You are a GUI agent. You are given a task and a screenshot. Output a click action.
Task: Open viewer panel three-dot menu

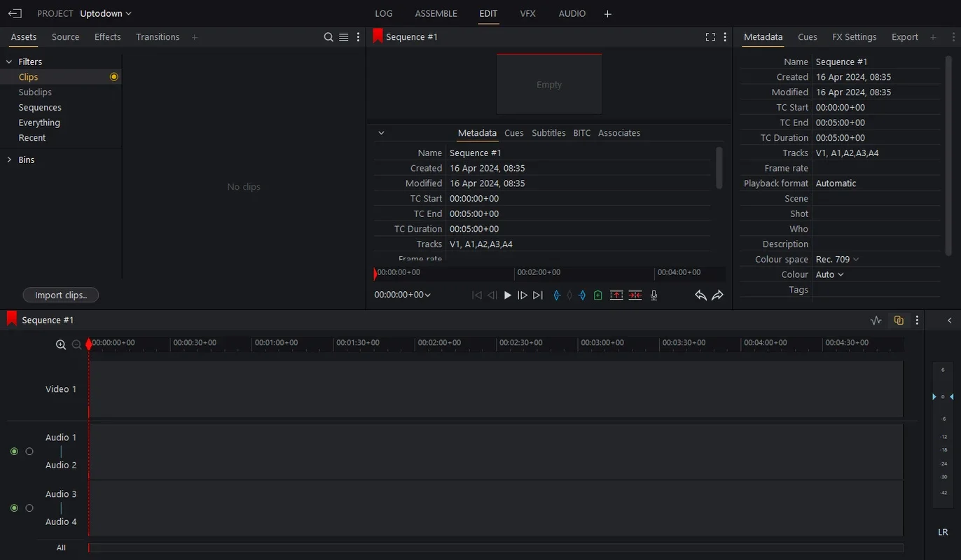725,37
